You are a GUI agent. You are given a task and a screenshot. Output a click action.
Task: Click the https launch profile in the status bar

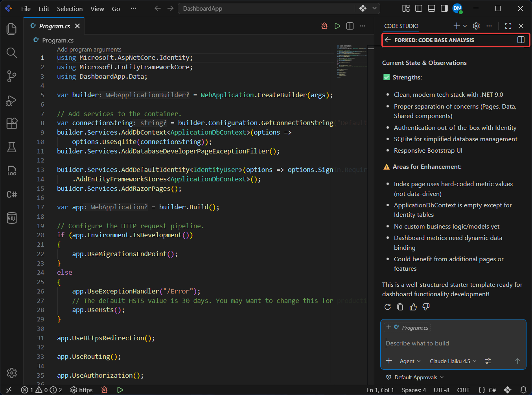pos(81,390)
